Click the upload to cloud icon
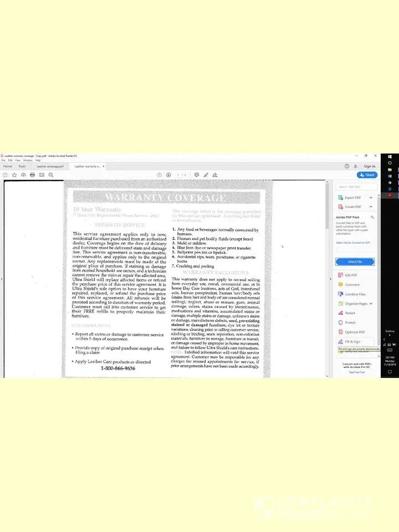The width and height of the screenshot is (399, 532). [x=23, y=175]
